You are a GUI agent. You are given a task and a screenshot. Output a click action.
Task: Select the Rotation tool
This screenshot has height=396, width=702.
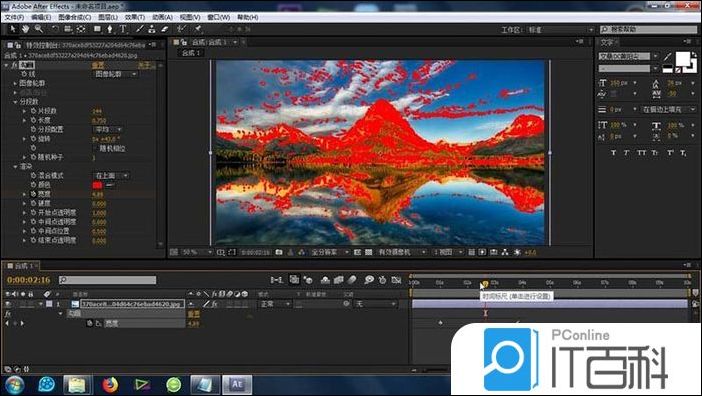[55, 29]
